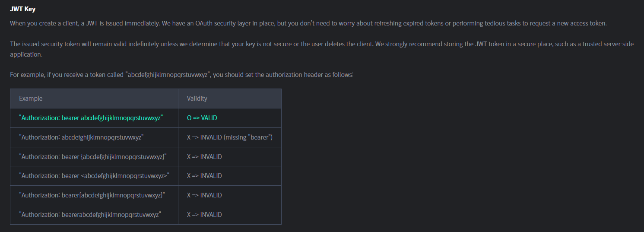Click the INVALID cell for curly-brace bearer row
This screenshot has width=644, height=232.
point(204,157)
